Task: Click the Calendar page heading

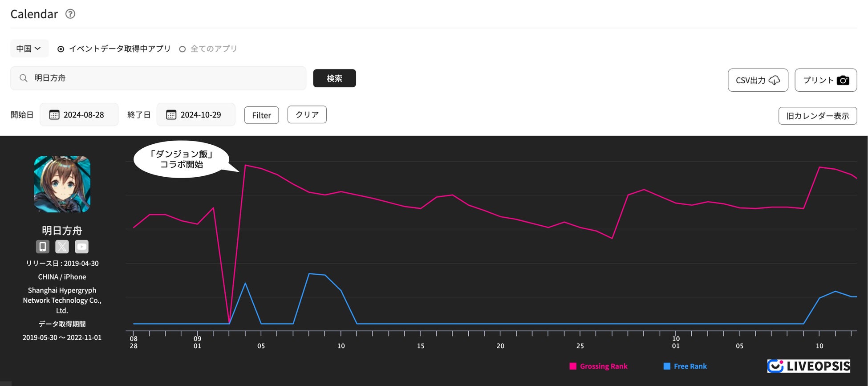Action: point(34,14)
